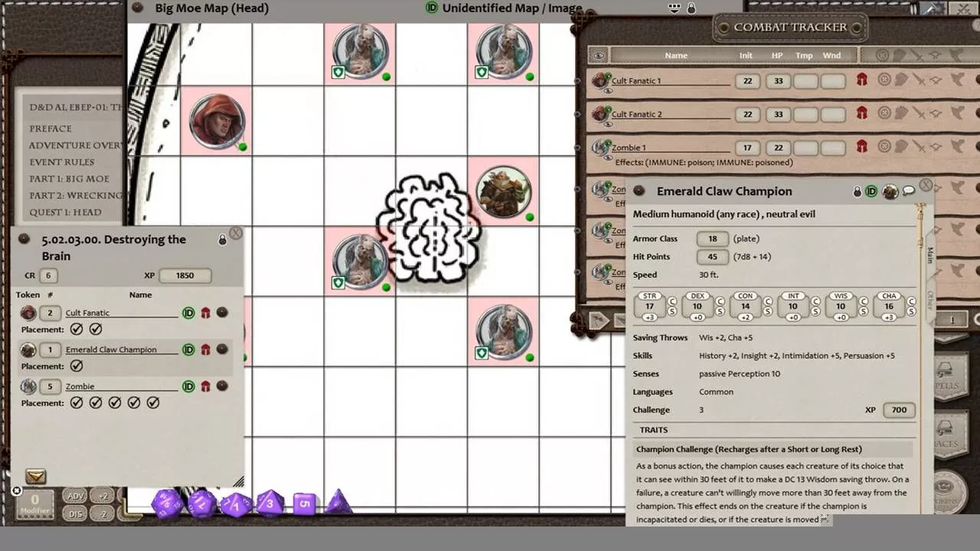Click the Emerald Claw Champion token on the map
980x551 pixels.
(x=504, y=191)
